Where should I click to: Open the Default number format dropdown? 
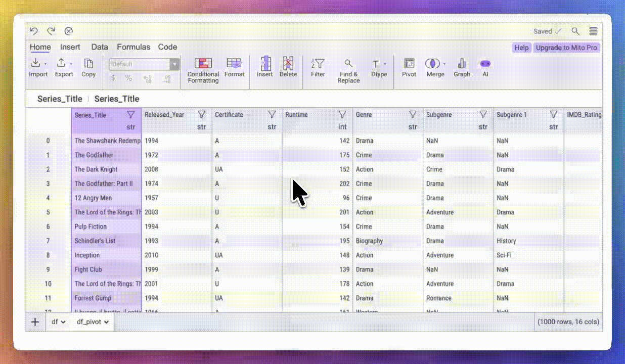(x=174, y=65)
